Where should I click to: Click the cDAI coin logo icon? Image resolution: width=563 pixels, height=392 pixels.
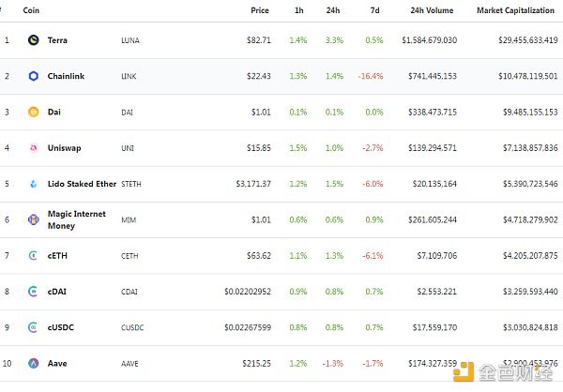[34, 291]
